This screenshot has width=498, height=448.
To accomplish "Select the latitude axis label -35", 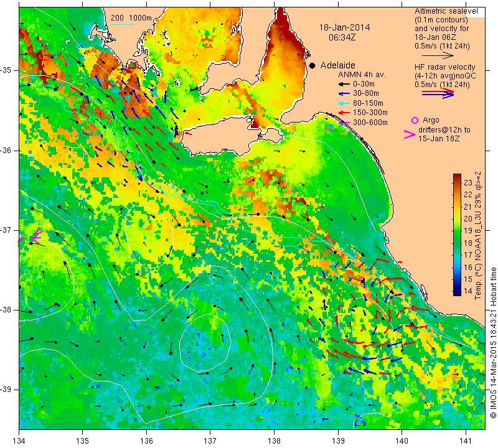I will pos(7,70).
